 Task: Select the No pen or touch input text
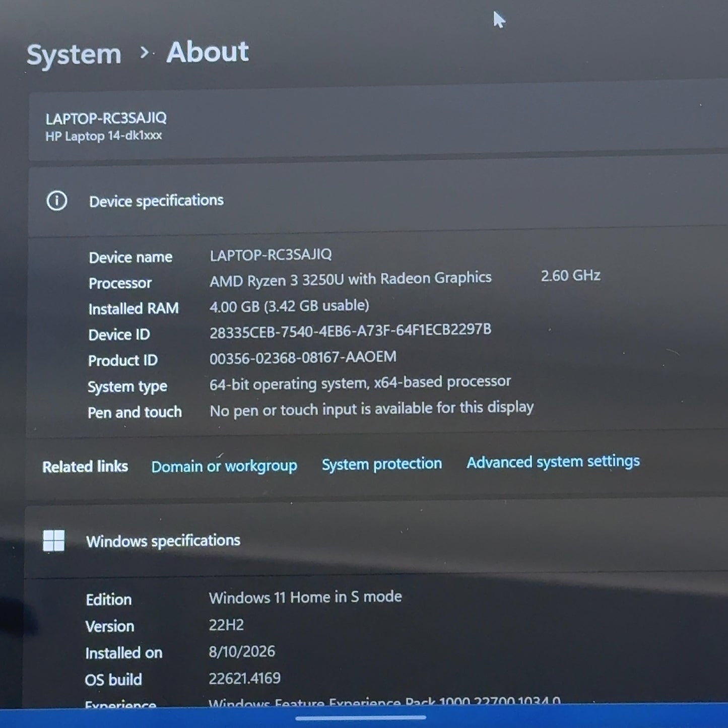(x=371, y=409)
